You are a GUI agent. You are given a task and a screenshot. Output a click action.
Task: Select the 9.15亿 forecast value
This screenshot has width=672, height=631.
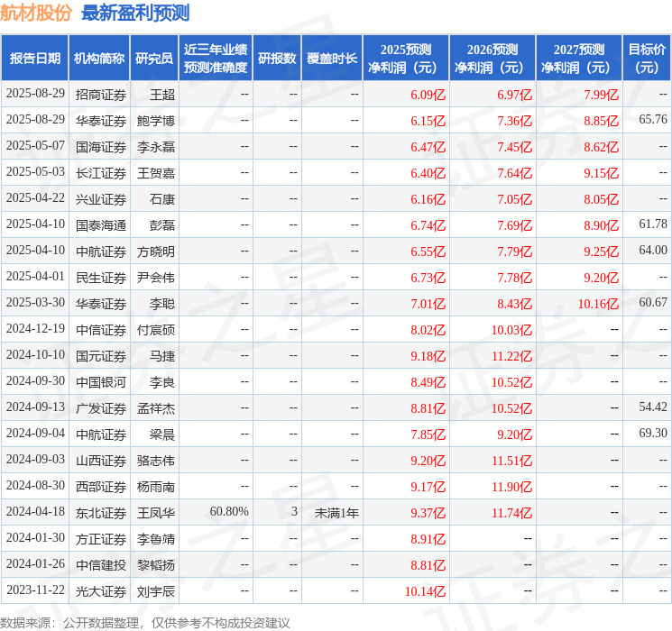[x=601, y=173]
